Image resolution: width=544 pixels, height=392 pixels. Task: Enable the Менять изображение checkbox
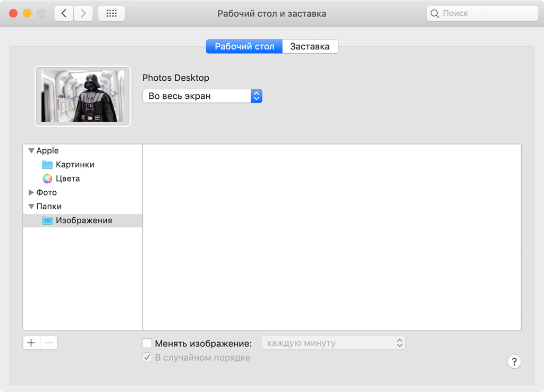pos(148,343)
